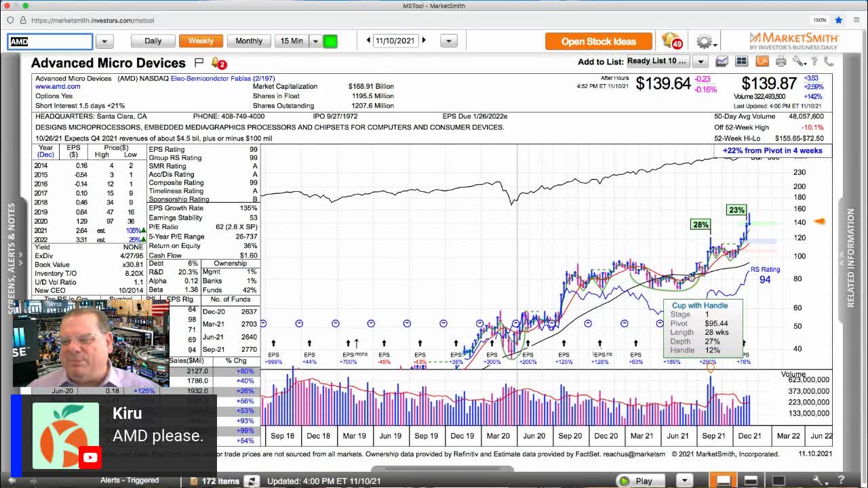The height and width of the screenshot is (488, 868).
Task: Click the +22% from Pivot in 4 weeks label
Action: (772, 150)
